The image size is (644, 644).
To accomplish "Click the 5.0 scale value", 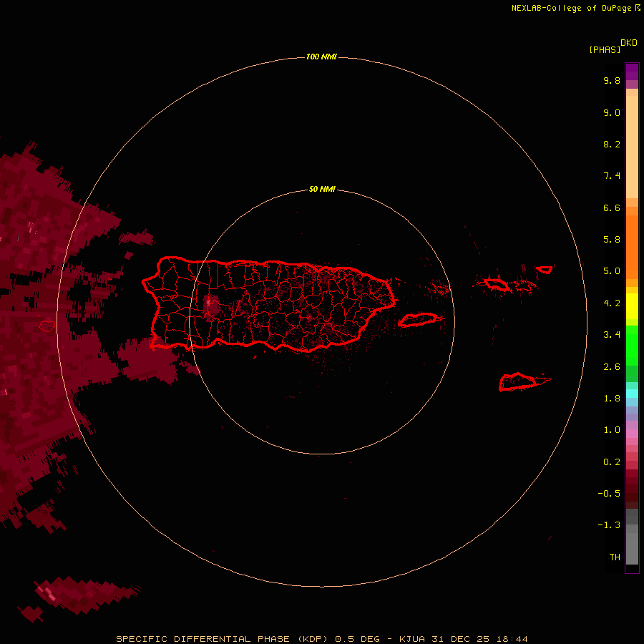I will tap(612, 271).
